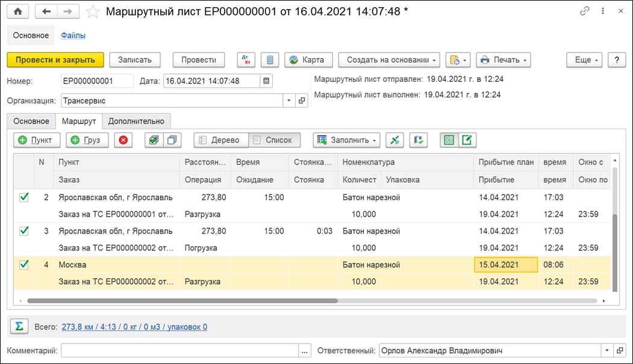
Task: Click the sigma totals icon
Action: point(19,326)
